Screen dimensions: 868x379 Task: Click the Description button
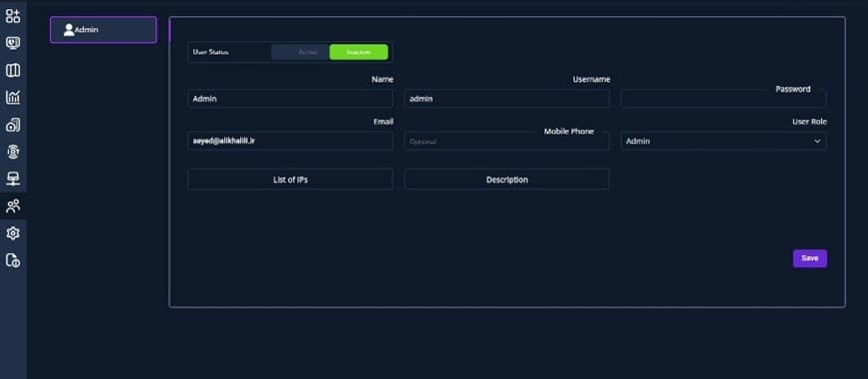click(506, 180)
